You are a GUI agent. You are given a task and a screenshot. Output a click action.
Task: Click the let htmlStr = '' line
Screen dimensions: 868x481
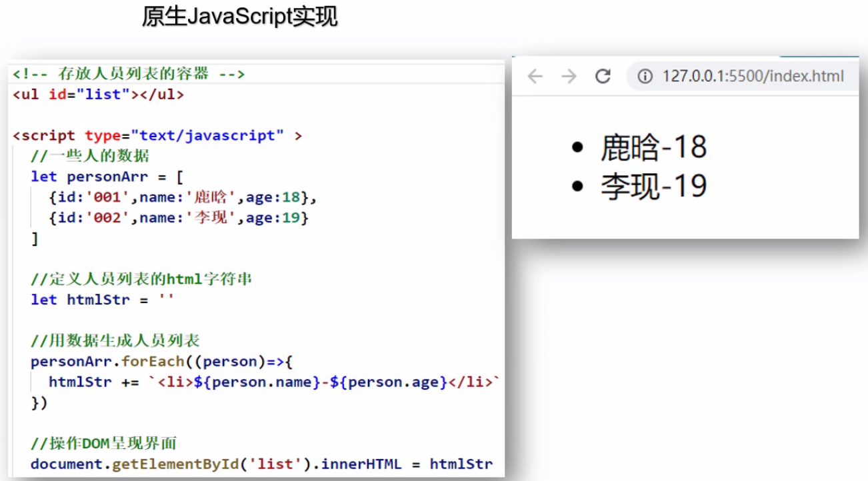[103, 300]
